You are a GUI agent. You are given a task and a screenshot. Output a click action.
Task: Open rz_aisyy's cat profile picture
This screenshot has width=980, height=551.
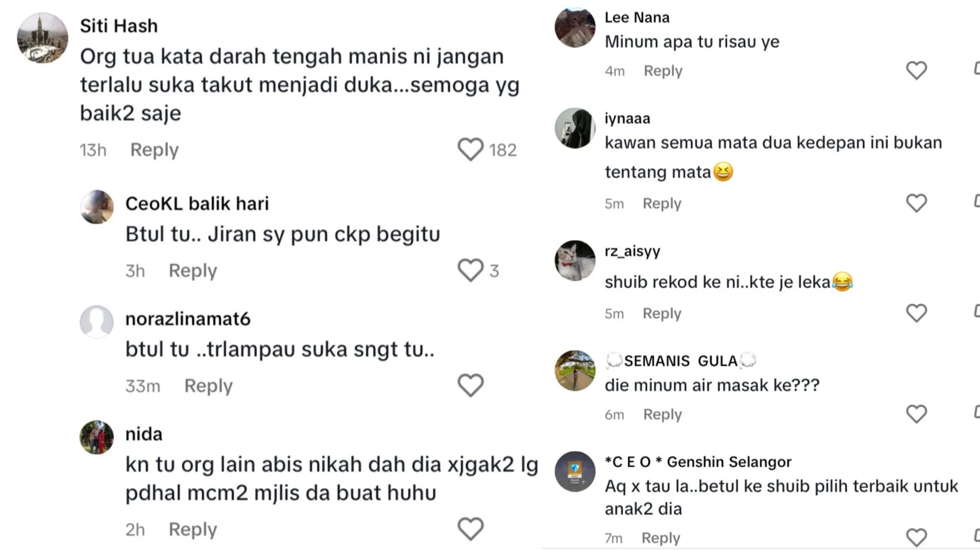[575, 261]
